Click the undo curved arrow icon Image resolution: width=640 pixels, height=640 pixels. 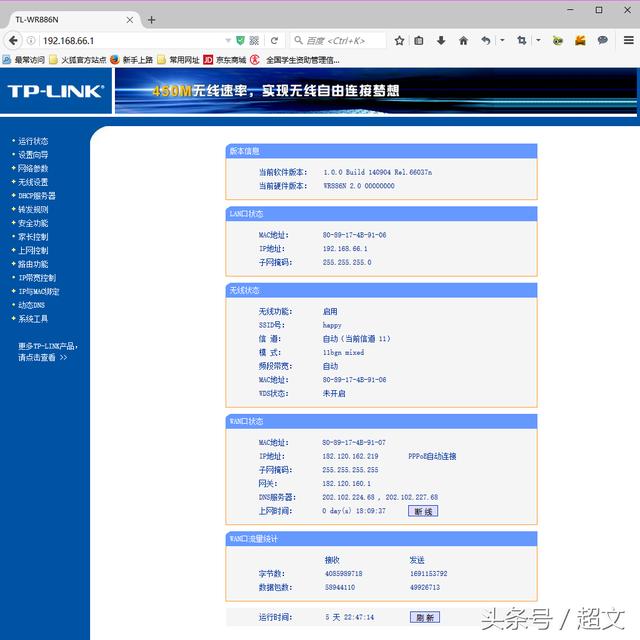pos(485,40)
